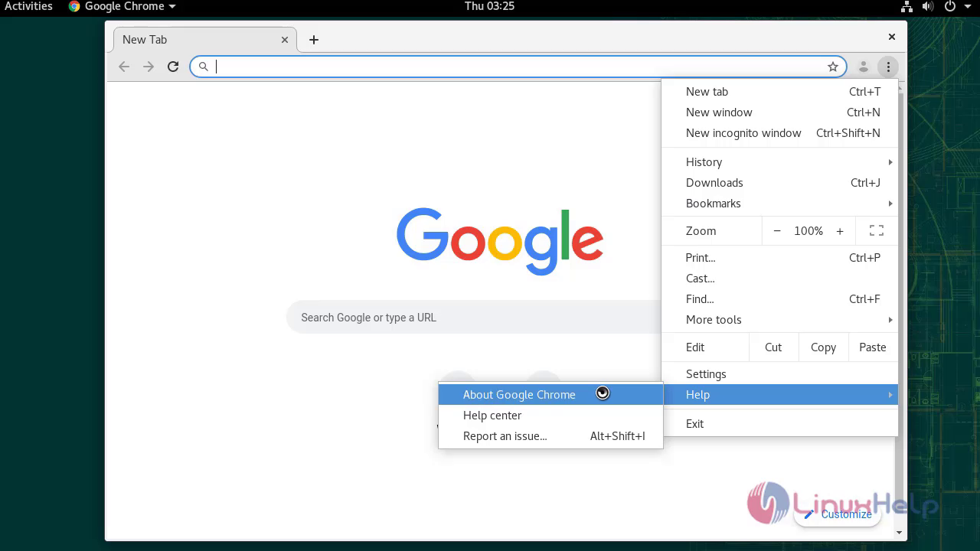Expand the More tools submenu
The width and height of the screenshot is (980, 551).
click(x=779, y=320)
